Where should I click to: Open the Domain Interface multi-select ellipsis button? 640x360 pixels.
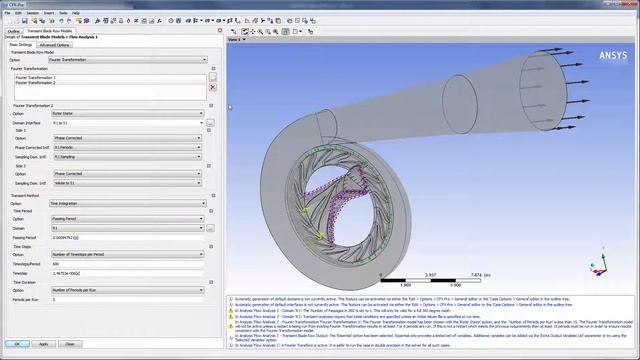210,123
